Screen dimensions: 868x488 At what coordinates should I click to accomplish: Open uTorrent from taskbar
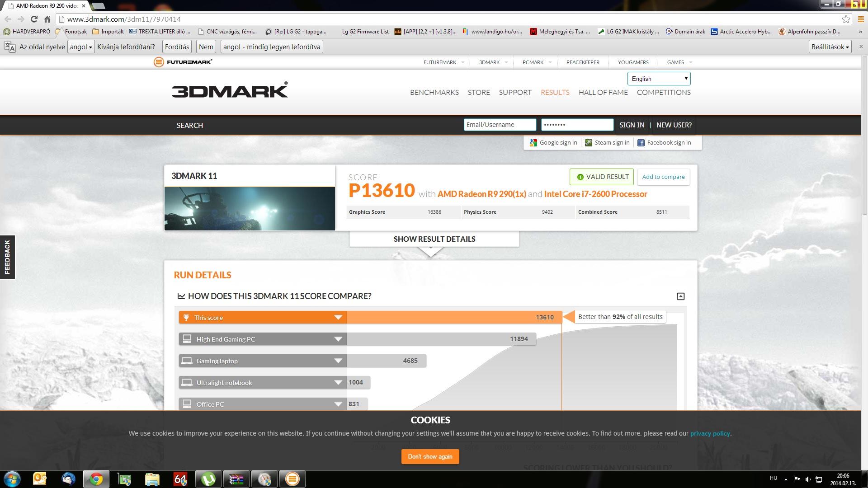point(208,479)
